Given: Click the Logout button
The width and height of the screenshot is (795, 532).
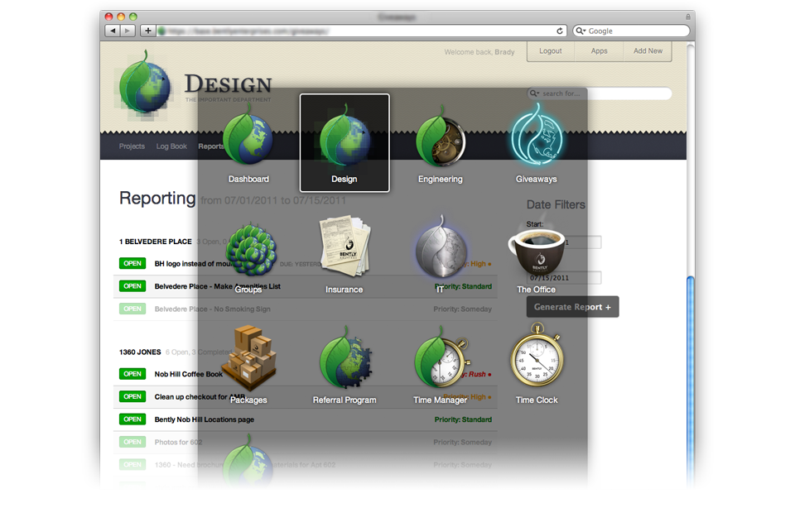Looking at the screenshot, I should coord(551,51).
